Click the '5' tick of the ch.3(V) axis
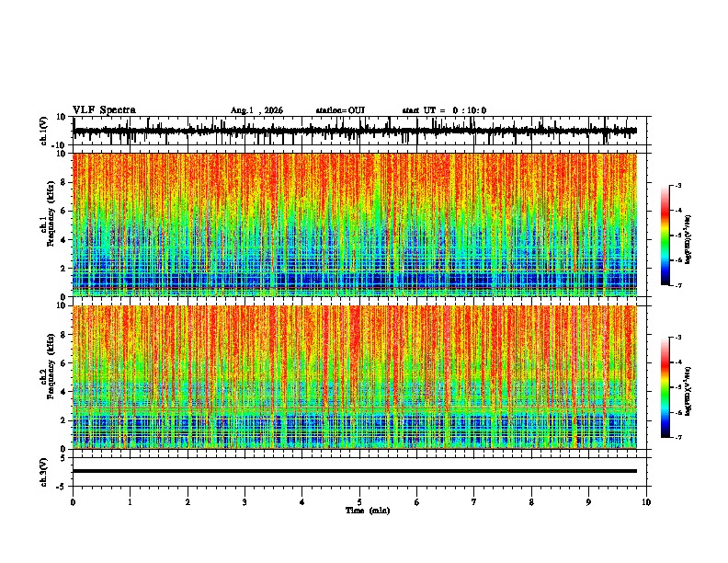The image size is (728, 563). 63,457
